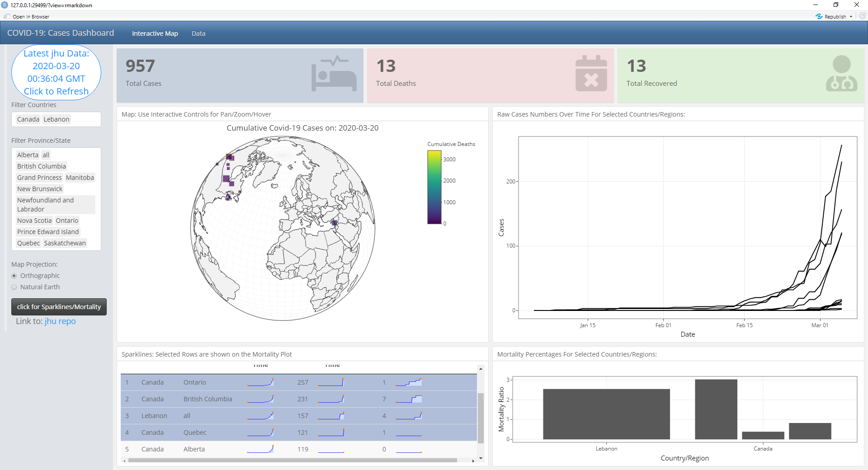Select the Canada Alberta sparkline row
This screenshot has width=868, height=470.
point(298,449)
